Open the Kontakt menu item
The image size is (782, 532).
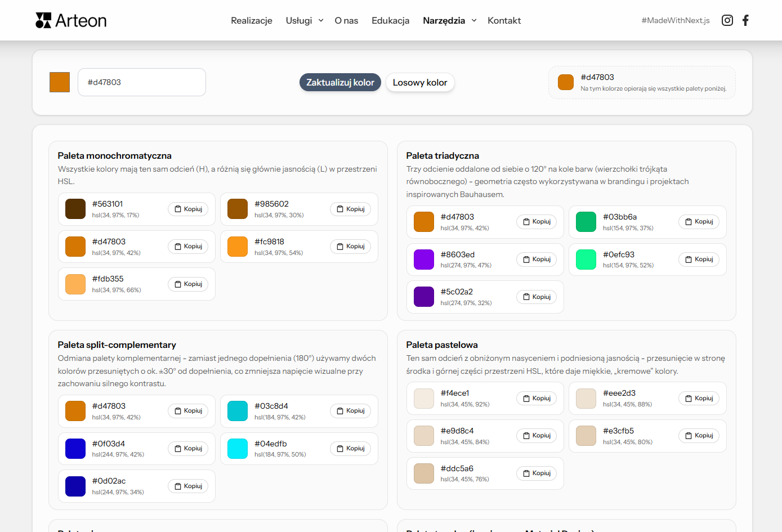[504, 20]
